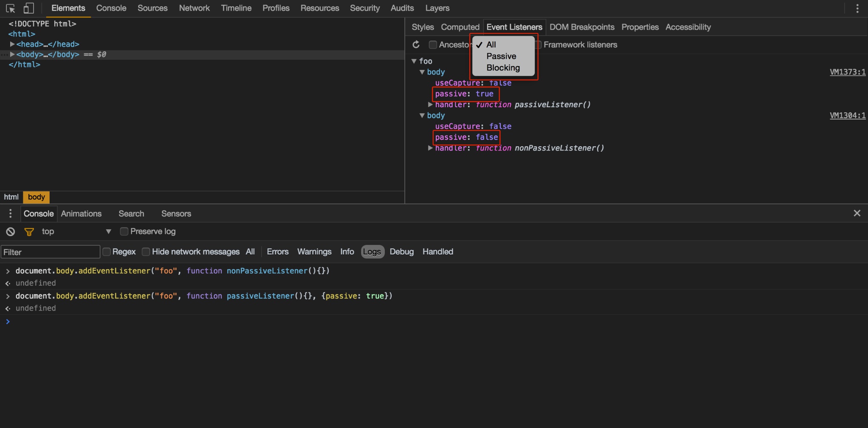Clear the console with the ban icon
868x428 pixels.
click(x=11, y=232)
